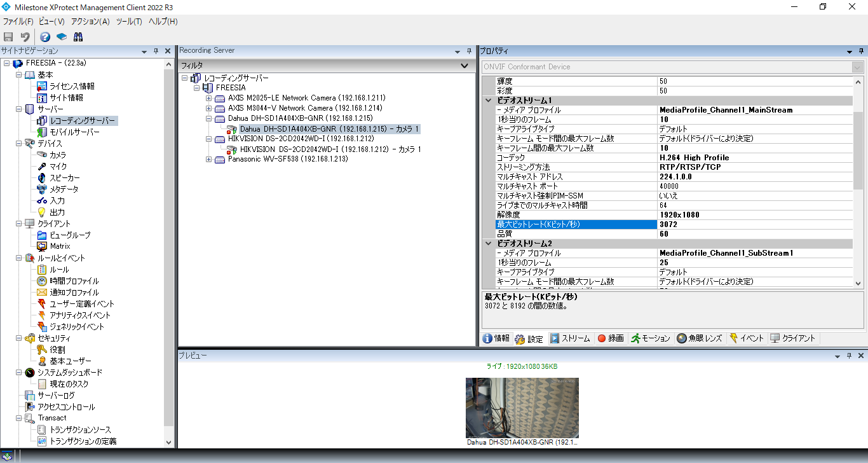Select HIKVISION DS-2CD2042WD-I カメラ 1
Image resolution: width=868 pixels, height=463 pixels.
pyautogui.click(x=330, y=149)
